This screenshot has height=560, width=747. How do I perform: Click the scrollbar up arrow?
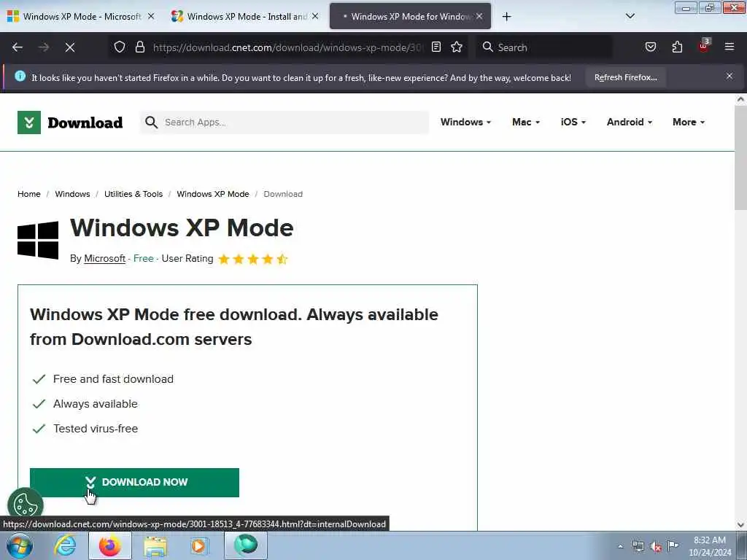point(740,99)
